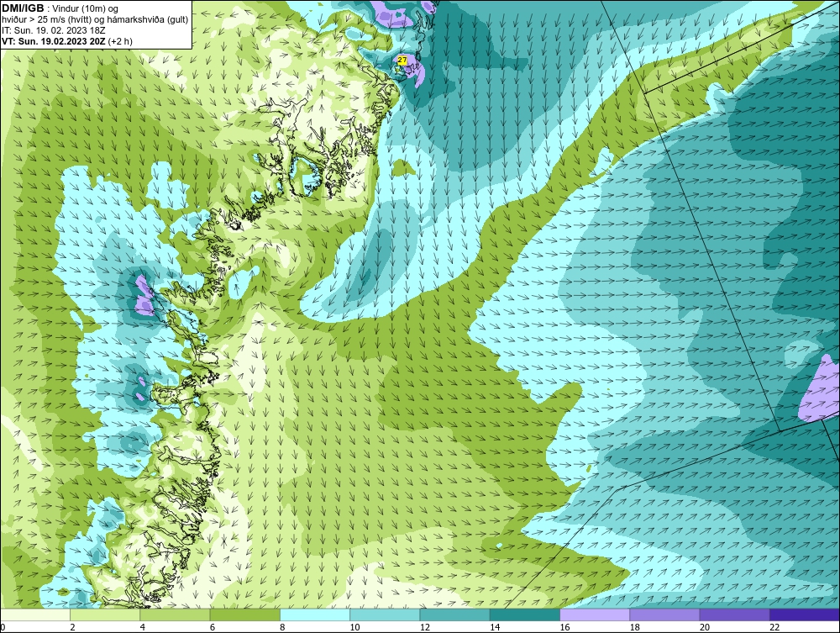Click the '0' label on the color scale
The image size is (840, 633).
(x=3, y=627)
